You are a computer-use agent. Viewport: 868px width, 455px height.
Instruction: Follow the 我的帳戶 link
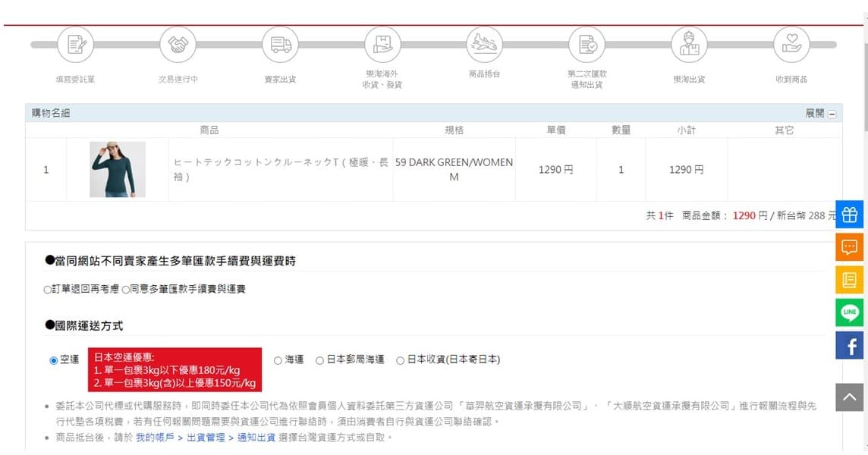tap(155, 438)
